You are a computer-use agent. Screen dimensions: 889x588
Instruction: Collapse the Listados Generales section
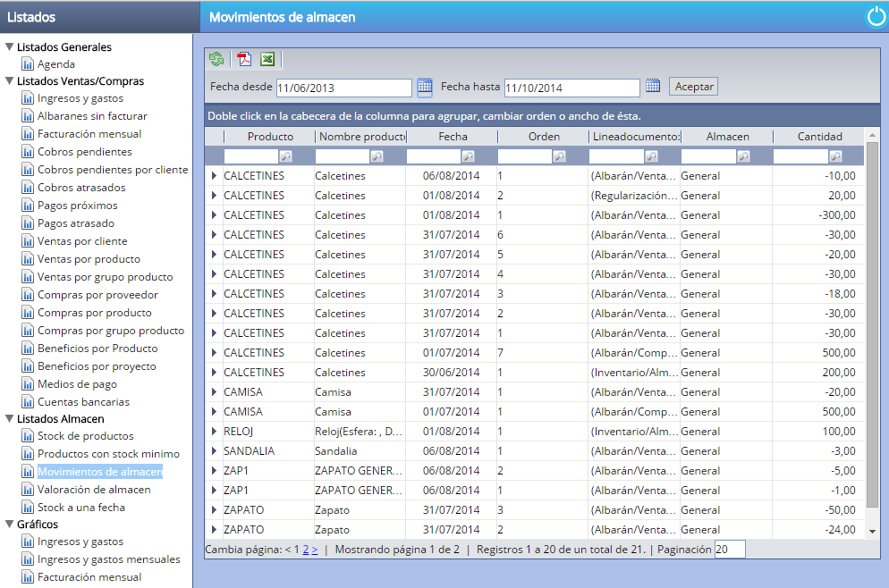click(x=9, y=47)
